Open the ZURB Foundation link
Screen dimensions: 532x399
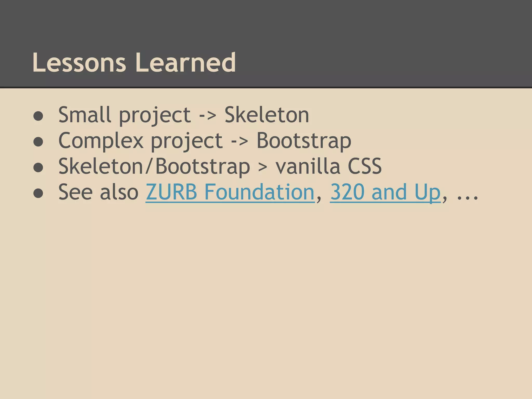[230, 192]
